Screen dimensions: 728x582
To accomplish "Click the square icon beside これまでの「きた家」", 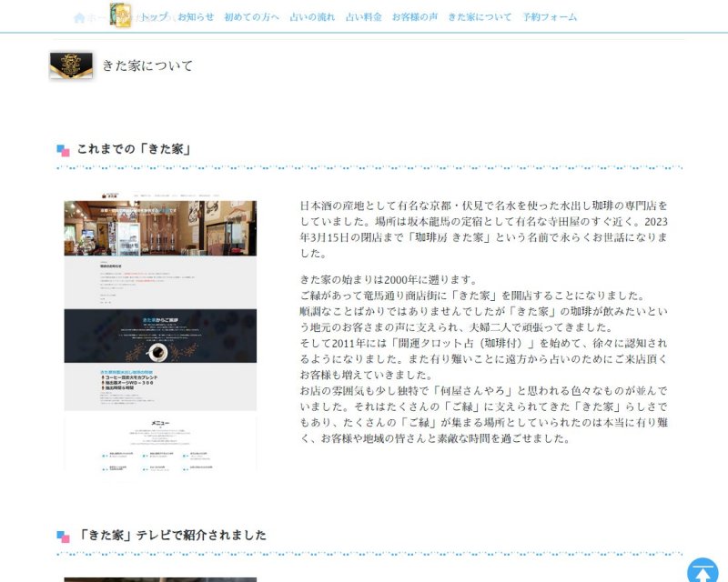I will (63, 150).
